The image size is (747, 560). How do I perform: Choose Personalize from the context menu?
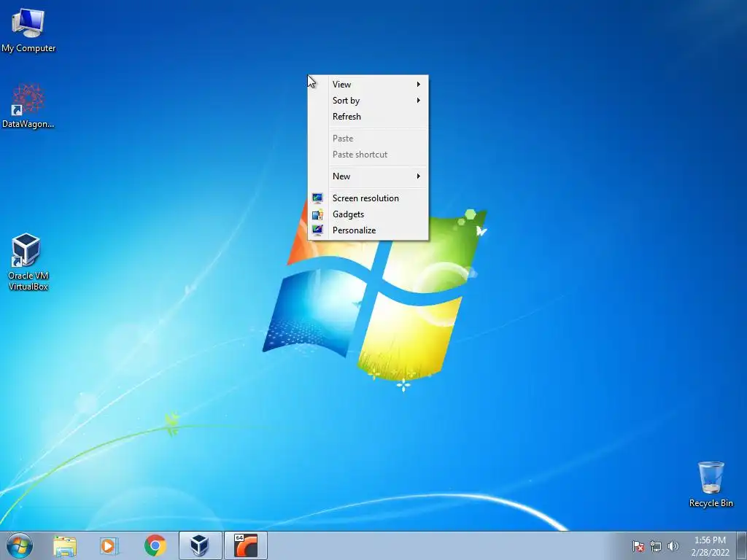click(x=368, y=230)
